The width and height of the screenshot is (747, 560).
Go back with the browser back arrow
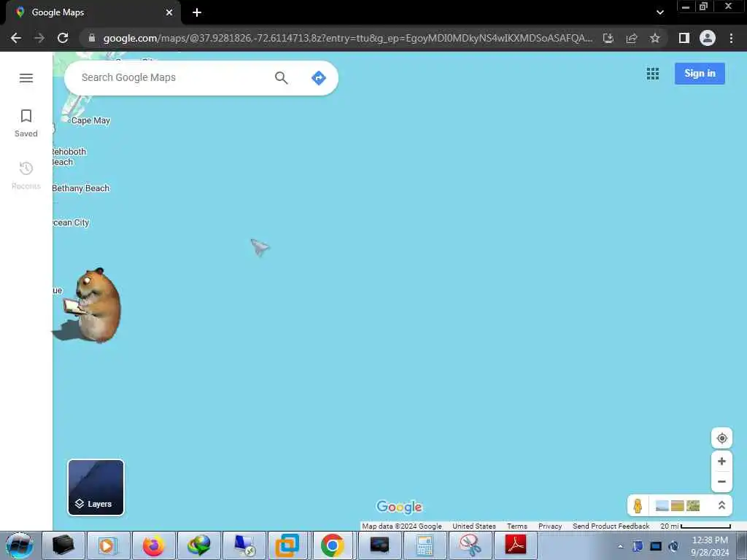16,38
